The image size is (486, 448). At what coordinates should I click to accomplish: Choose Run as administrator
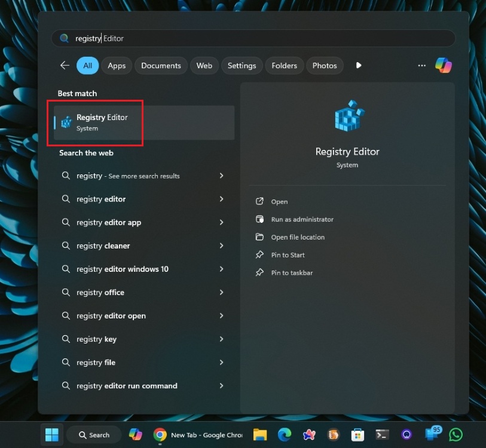[x=302, y=219]
